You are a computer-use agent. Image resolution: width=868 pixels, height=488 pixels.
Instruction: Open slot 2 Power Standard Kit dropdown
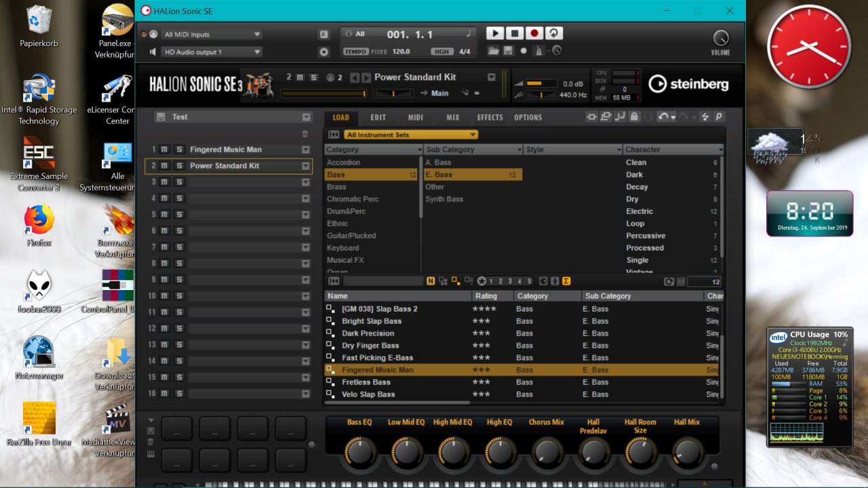(x=305, y=166)
